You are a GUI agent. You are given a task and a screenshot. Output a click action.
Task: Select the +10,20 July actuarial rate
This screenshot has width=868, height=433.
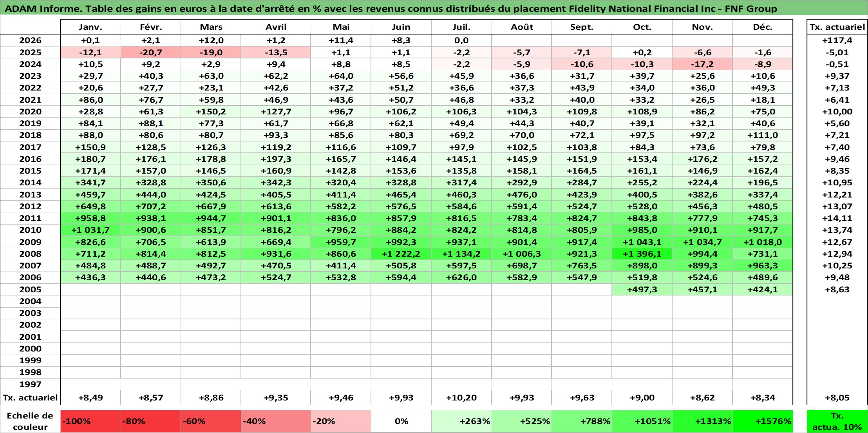point(461,398)
